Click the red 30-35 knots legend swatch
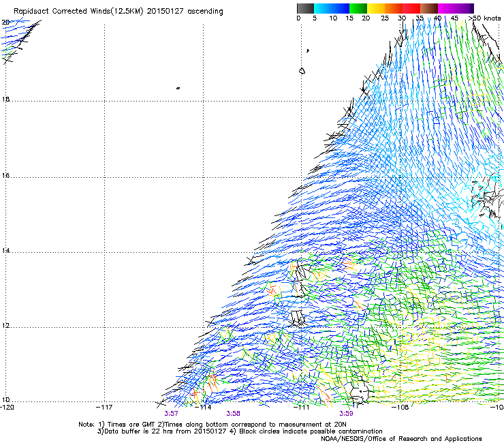Screen dimensions: 504x443 (411, 8)
